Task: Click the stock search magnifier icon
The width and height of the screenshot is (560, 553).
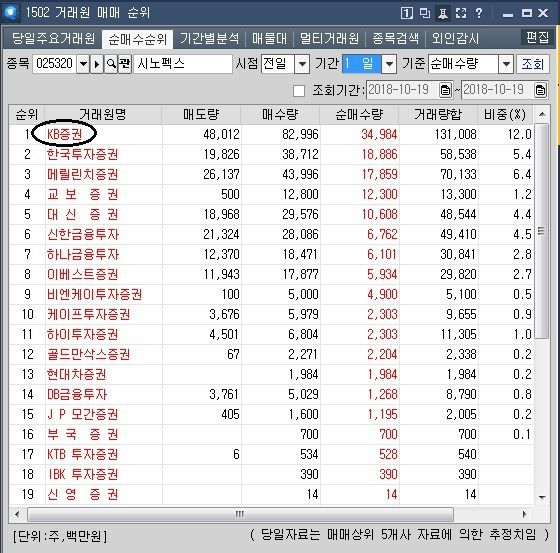Action: pos(111,64)
